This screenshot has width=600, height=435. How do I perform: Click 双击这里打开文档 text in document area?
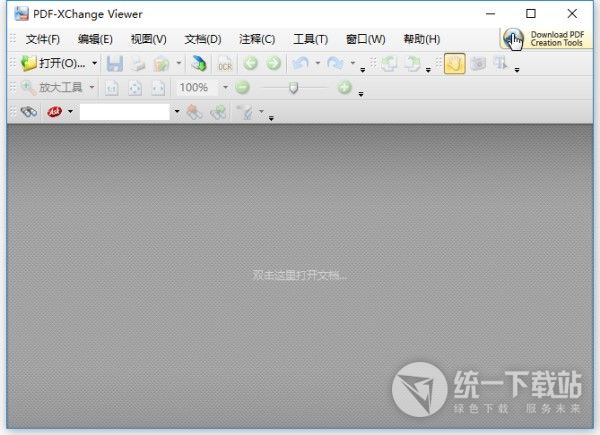point(300,275)
